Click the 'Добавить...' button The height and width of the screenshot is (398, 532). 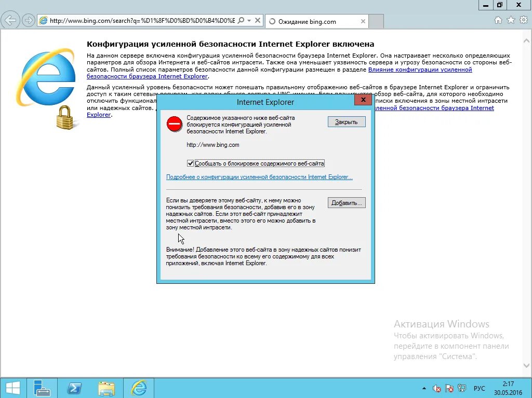(x=347, y=203)
